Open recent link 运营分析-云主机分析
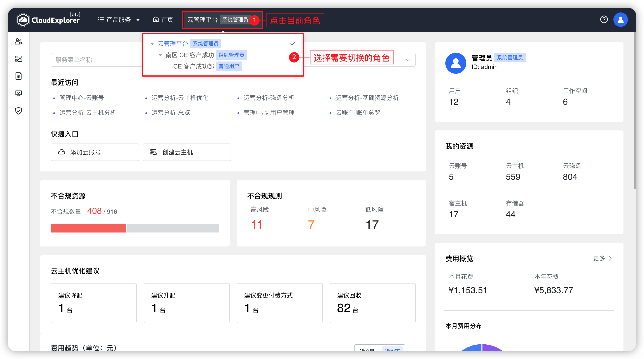This screenshot has height=359, width=644. point(88,113)
